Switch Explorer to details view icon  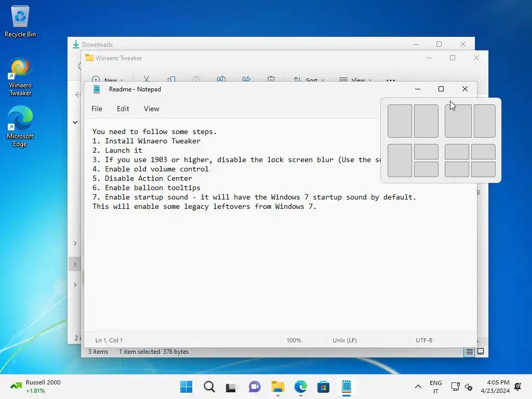coord(469,352)
